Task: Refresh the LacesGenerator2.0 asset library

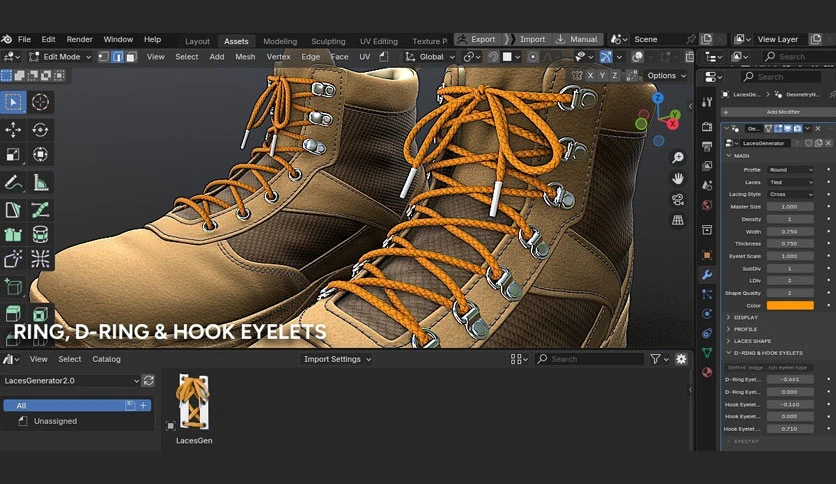Action: point(148,381)
